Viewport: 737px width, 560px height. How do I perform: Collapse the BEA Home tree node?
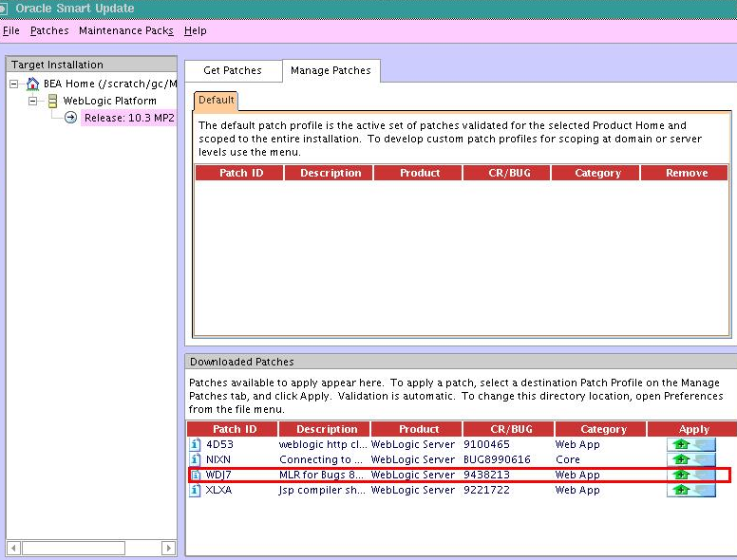(x=14, y=84)
